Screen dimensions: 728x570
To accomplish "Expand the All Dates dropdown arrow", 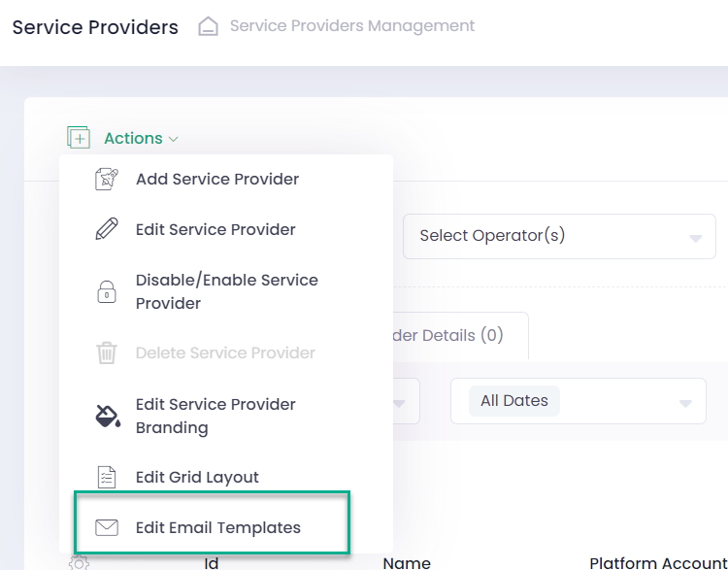I will click(686, 403).
